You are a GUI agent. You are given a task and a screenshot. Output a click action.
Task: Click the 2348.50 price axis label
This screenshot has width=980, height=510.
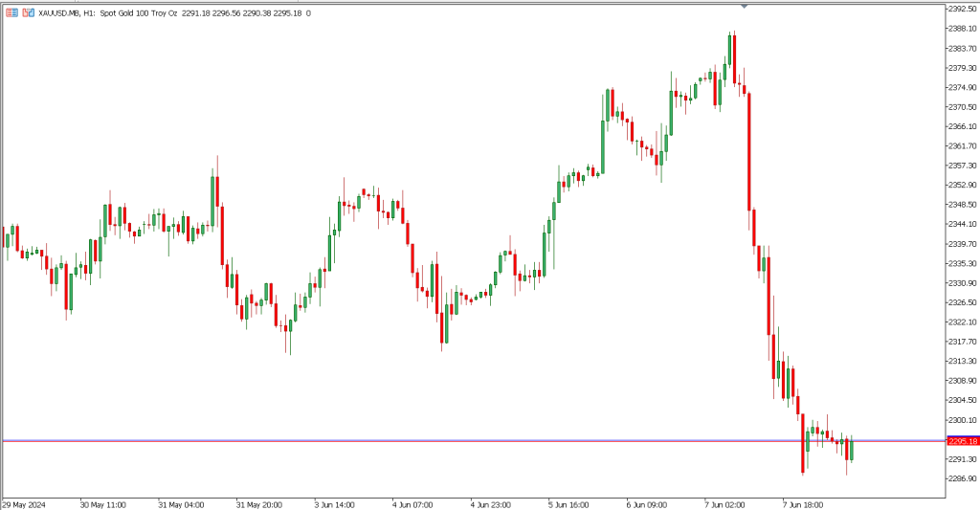point(964,205)
